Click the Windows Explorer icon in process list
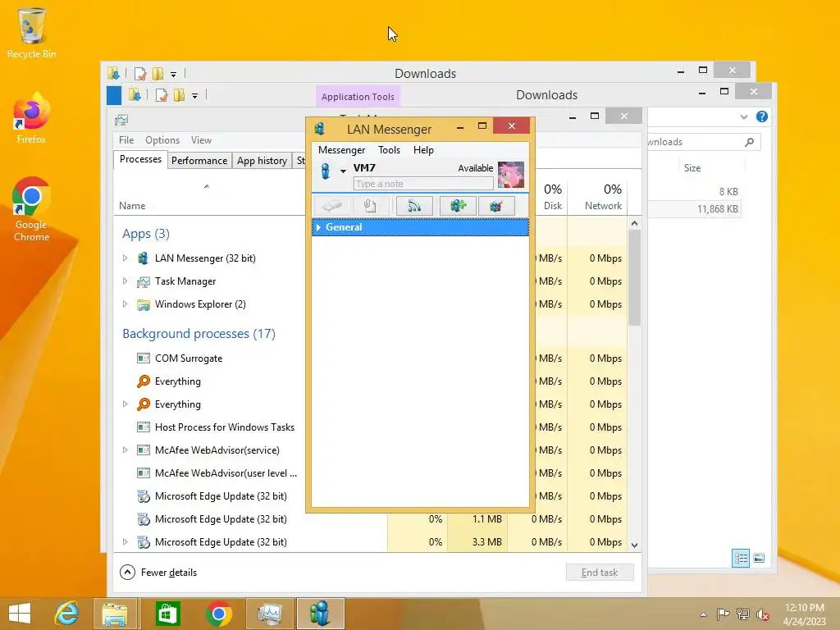The width and height of the screenshot is (840, 630). click(143, 304)
